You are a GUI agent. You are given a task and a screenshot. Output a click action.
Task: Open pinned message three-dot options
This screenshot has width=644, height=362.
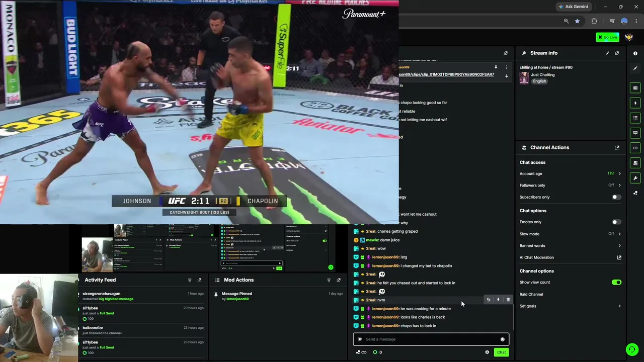(x=507, y=67)
